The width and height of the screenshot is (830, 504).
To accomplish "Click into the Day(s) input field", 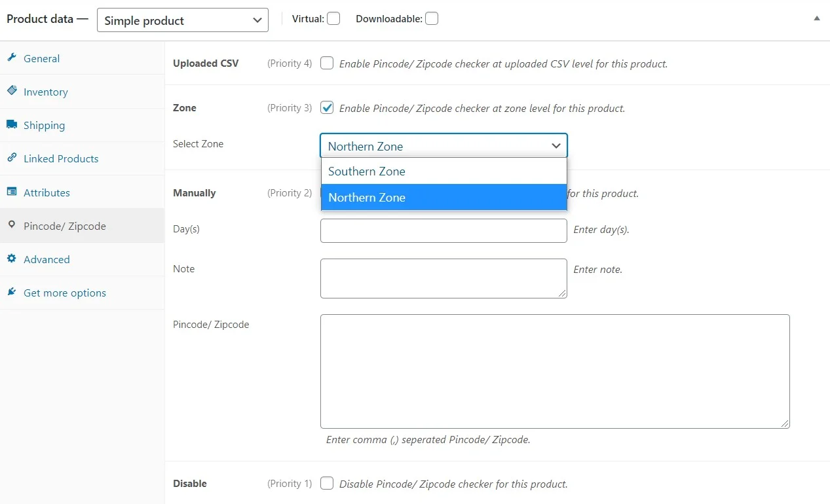I will [443, 230].
